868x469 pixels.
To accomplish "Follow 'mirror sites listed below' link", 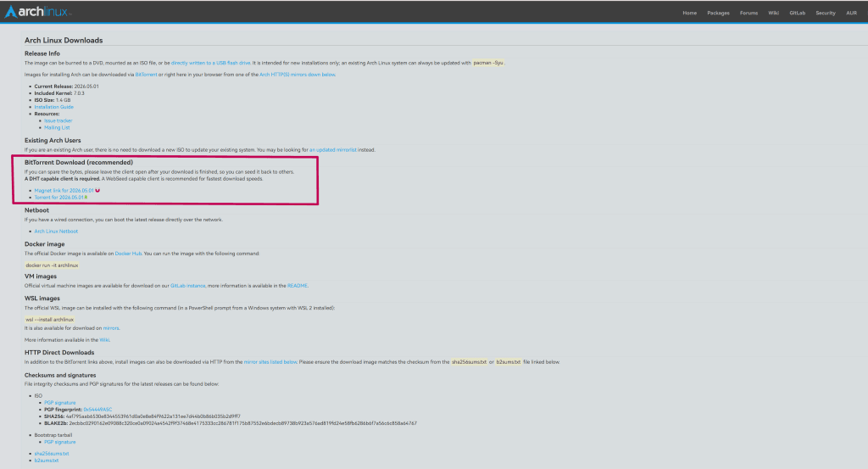I will 270,362.
